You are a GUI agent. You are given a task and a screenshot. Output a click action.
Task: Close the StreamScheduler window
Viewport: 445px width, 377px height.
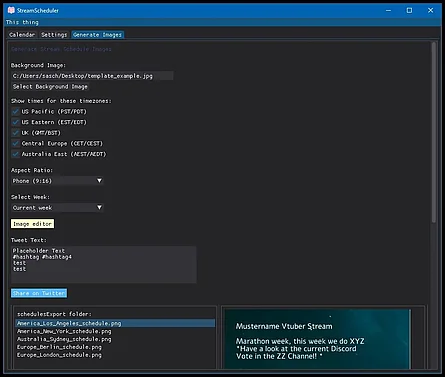pos(430,10)
